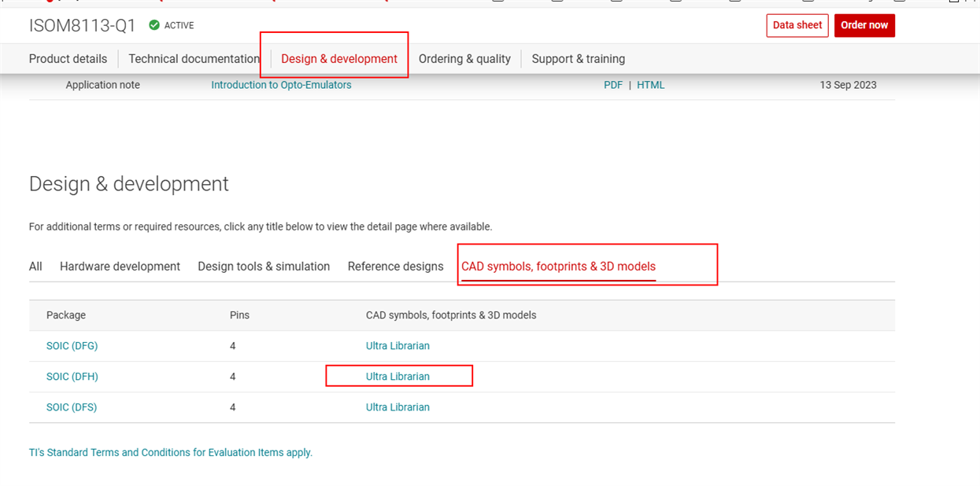Switch to Hardware development tab

point(120,267)
